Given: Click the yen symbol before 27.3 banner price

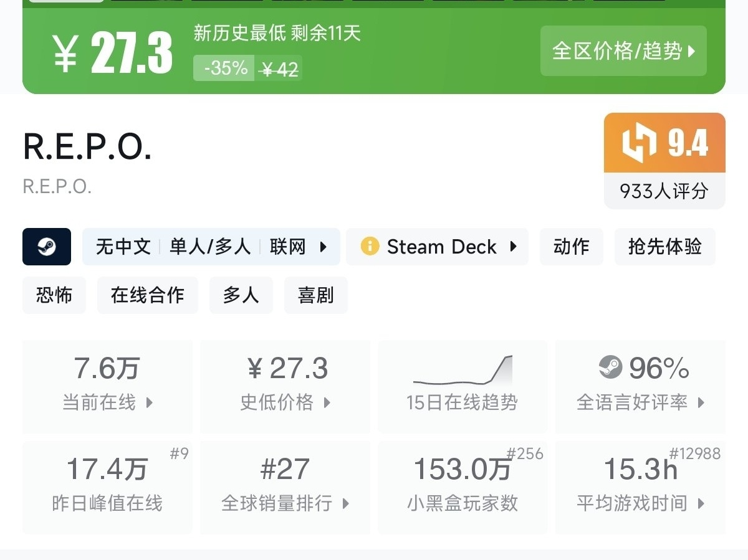Looking at the screenshot, I should point(65,54).
